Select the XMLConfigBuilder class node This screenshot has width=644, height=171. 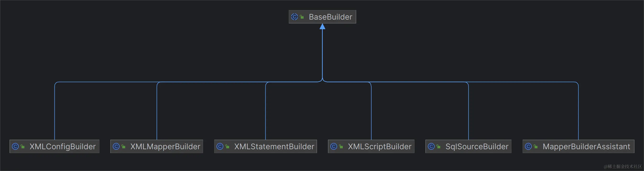pos(54,146)
